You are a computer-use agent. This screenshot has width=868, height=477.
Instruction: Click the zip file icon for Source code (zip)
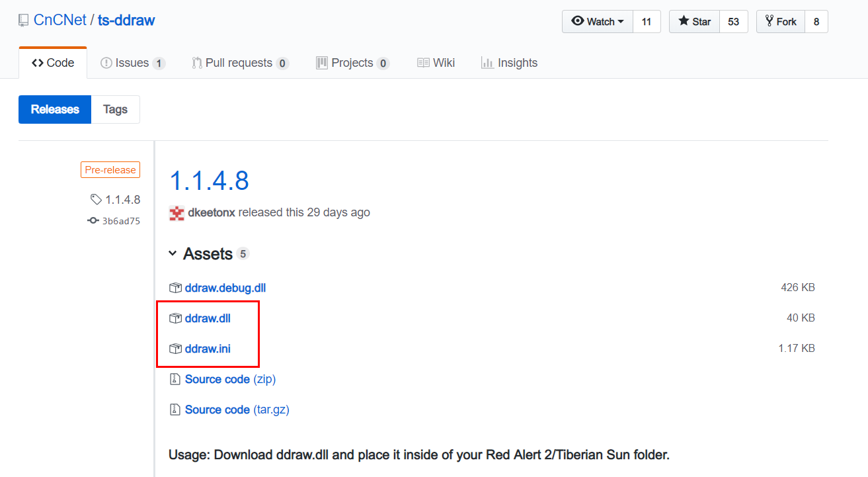point(175,379)
